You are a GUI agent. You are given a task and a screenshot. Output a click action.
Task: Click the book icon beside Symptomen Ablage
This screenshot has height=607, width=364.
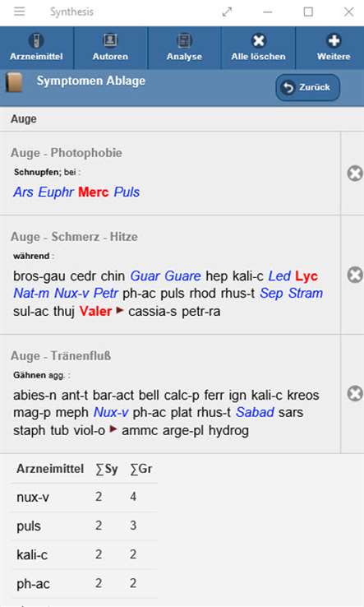14,82
